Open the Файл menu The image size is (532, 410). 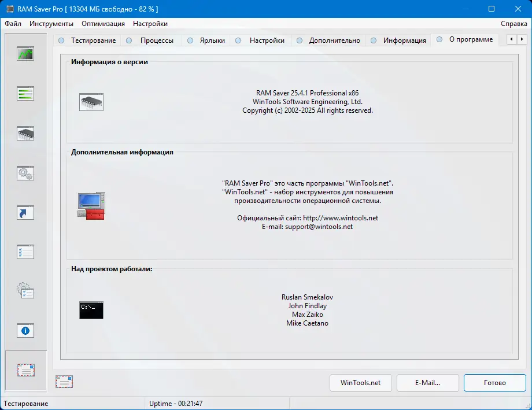coord(13,24)
